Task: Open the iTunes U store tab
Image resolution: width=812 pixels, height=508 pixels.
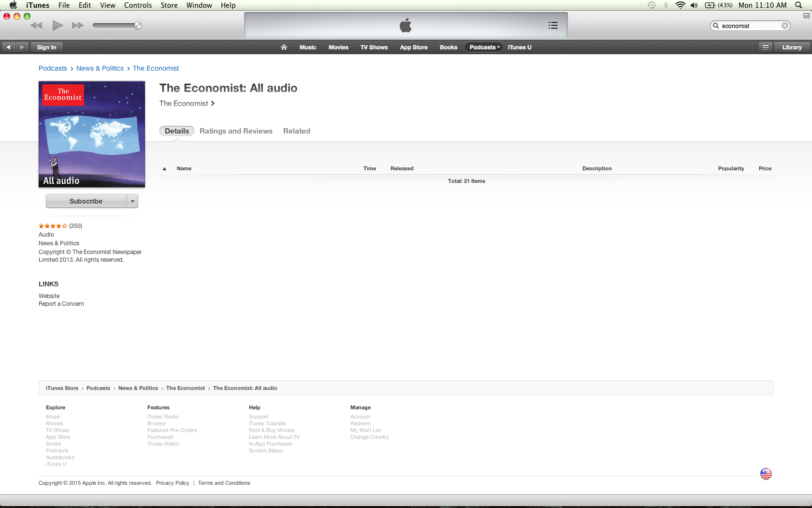Action: coord(520,47)
